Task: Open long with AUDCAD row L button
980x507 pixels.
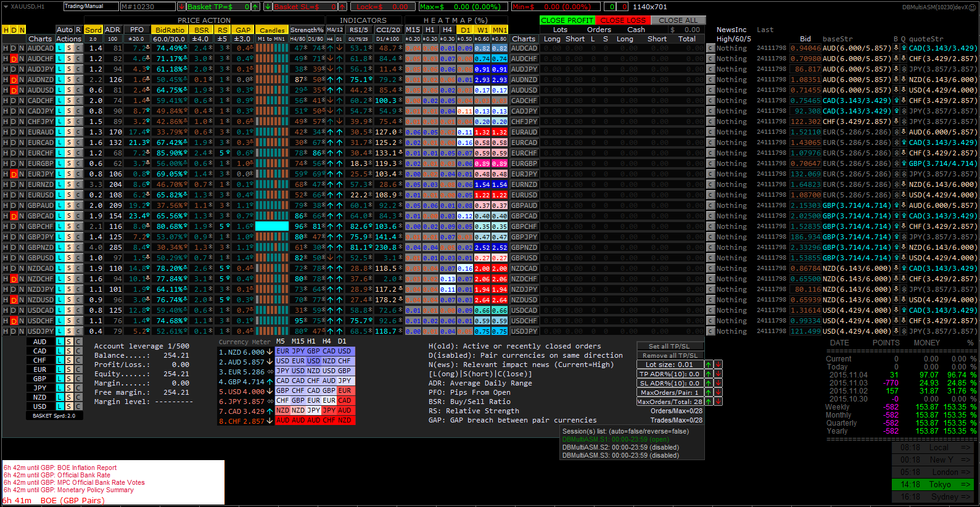Action: pos(60,48)
